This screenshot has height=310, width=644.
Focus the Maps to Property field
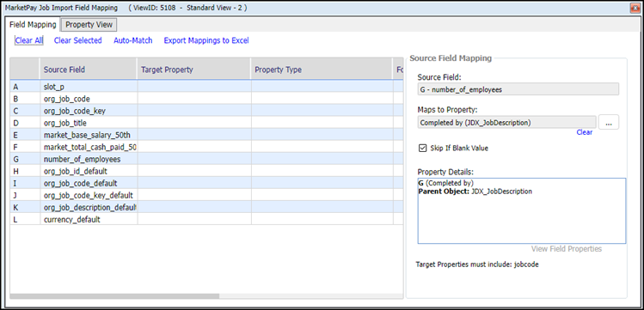(506, 122)
